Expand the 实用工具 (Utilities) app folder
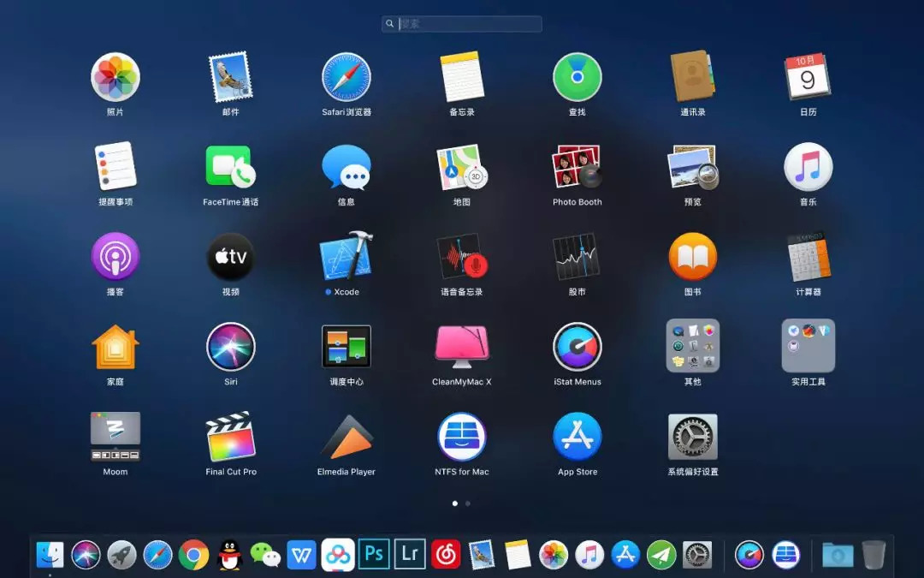Image resolution: width=924 pixels, height=578 pixels. 808,346
